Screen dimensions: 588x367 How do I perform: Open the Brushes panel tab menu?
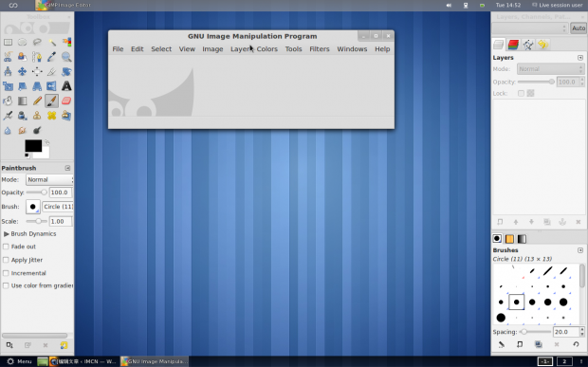[x=580, y=250]
